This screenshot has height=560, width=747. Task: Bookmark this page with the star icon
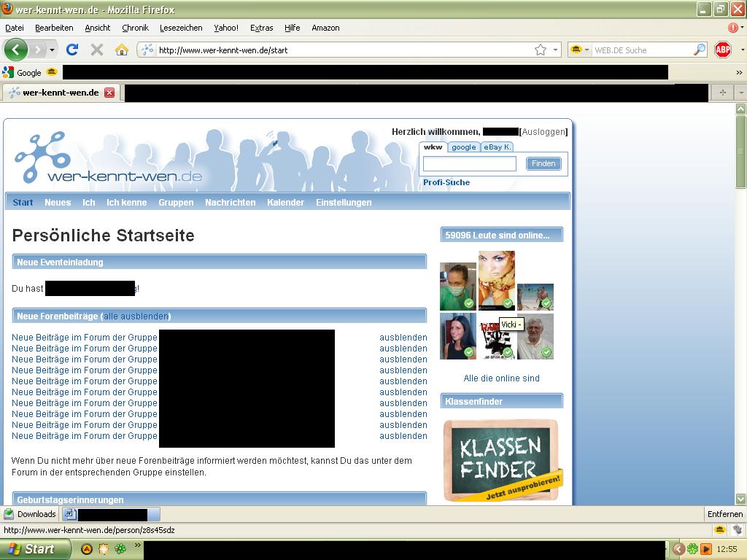(541, 50)
